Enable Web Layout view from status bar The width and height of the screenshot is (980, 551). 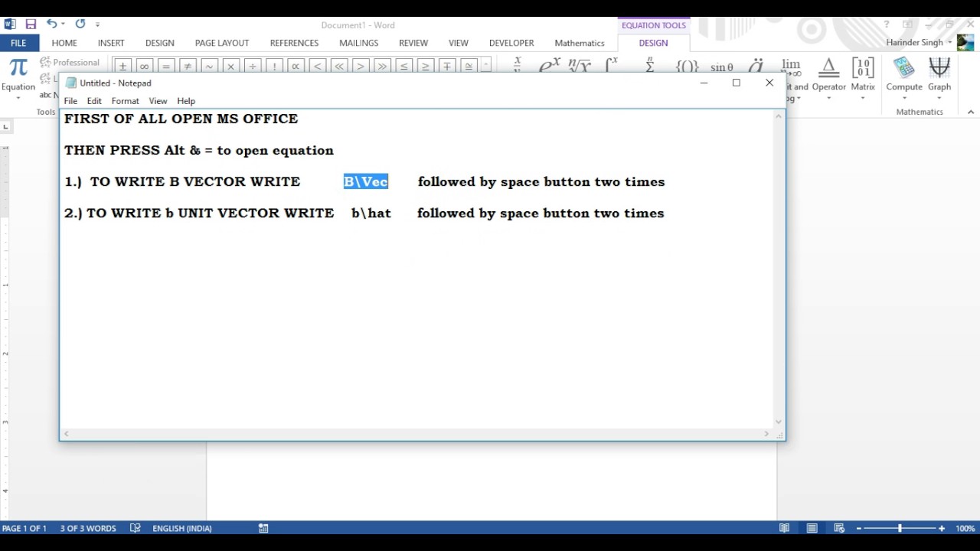coord(839,528)
